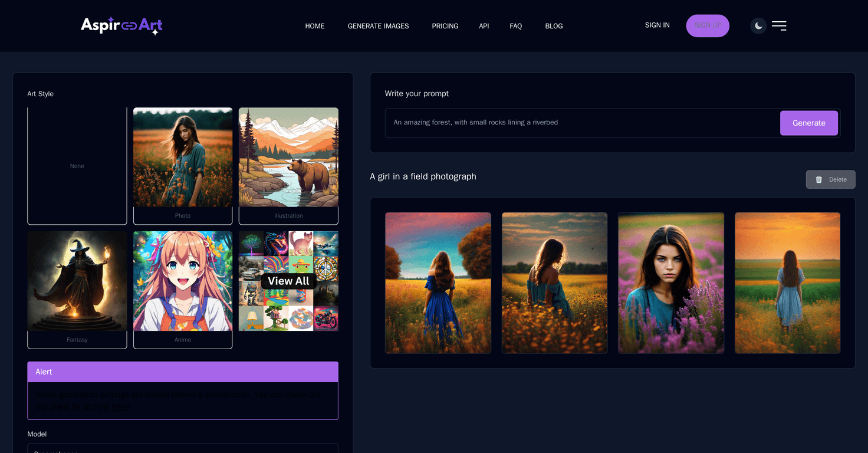
Task: Toggle dark mode using the moon icon
Action: click(758, 25)
